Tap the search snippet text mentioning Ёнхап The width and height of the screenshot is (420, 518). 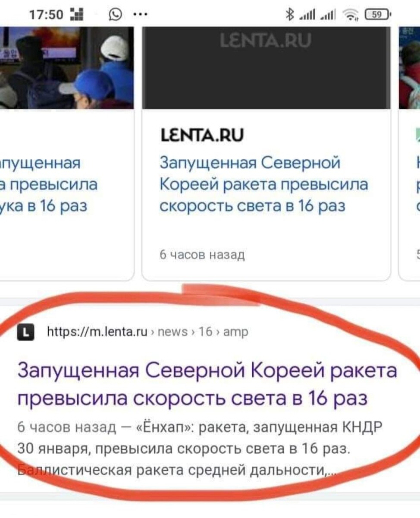coord(201,449)
